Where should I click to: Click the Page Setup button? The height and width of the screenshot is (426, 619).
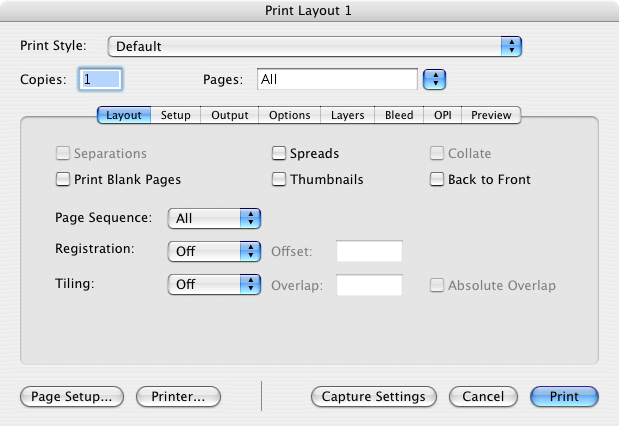73,396
